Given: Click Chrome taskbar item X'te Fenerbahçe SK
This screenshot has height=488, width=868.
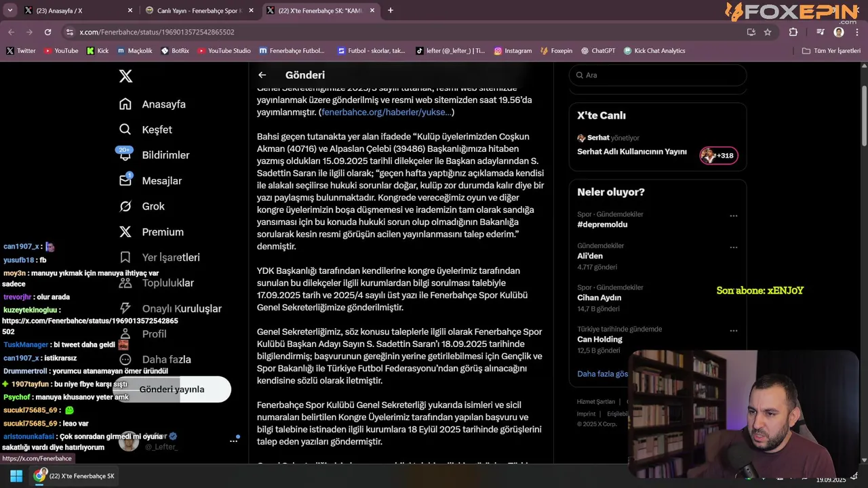Looking at the screenshot, I should tap(75, 476).
